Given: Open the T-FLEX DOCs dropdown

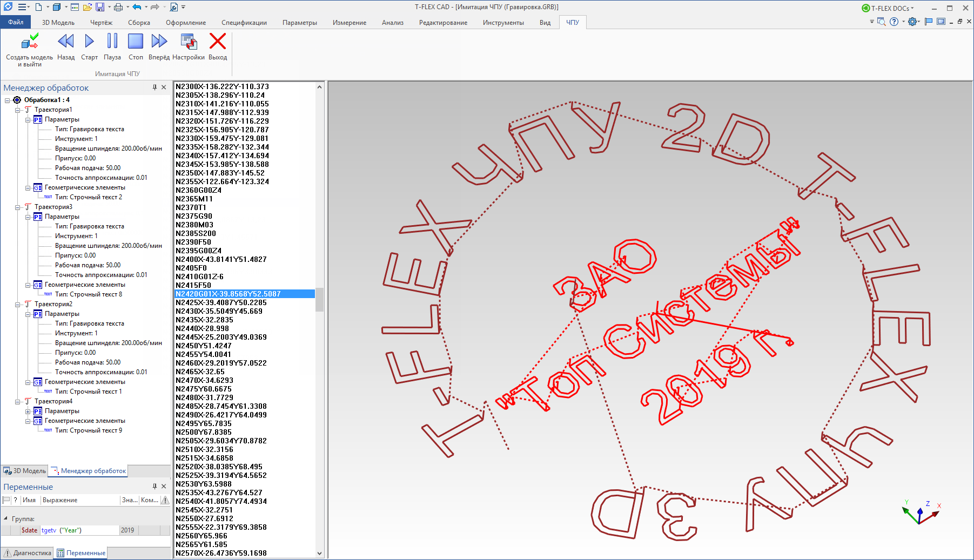Looking at the screenshot, I should pyautogui.click(x=912, y=8).
